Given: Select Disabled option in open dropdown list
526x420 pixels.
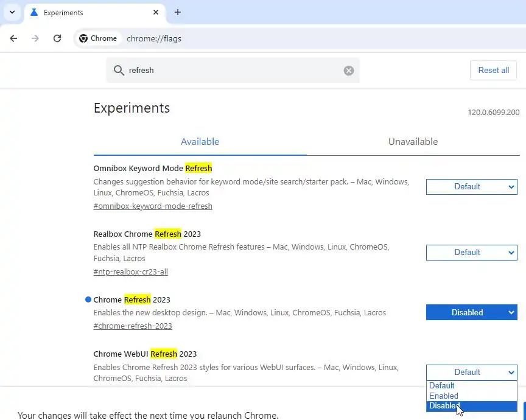Looking at the screenshot, I should [x=472, y=406].
